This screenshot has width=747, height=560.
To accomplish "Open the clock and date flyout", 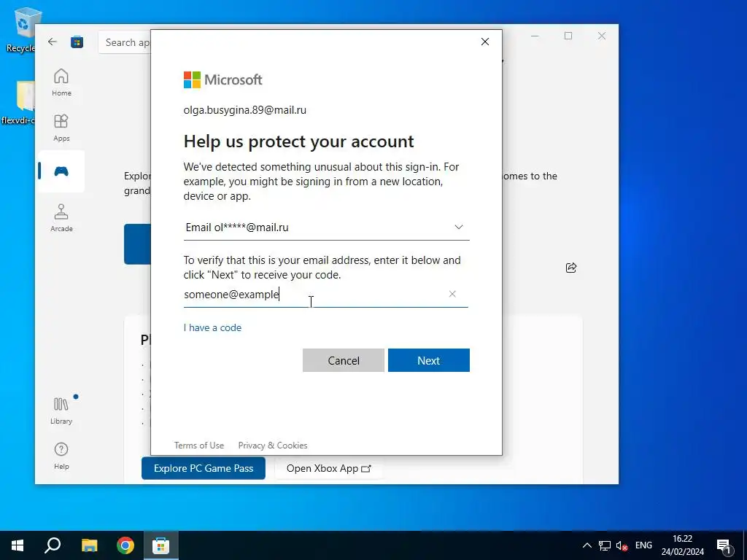I will 682,545.
